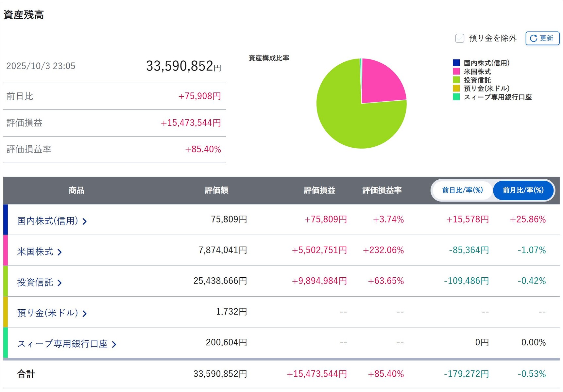Toggle the 預り金を除外 checkbox
The height and width of the screenshot is (392, 563).
coord(460,38)
